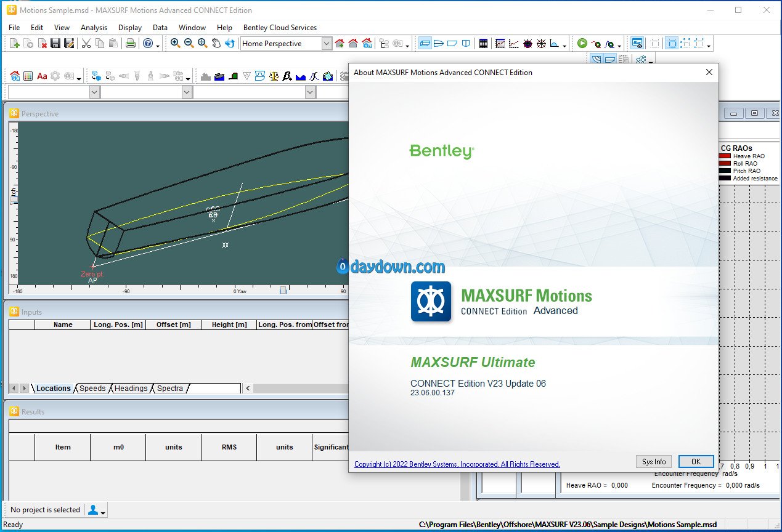Select the Pan hand tool

216,43
